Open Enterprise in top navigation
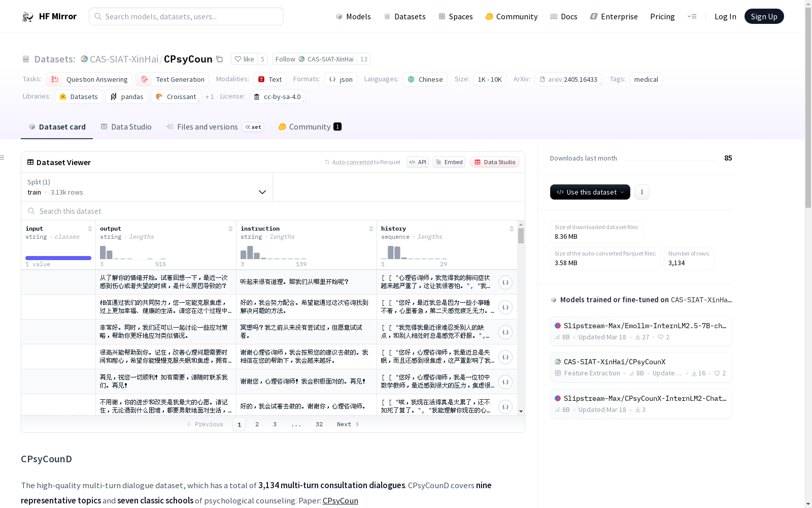The height and width of the screenshot is (508, 812). [x=614, y=16]
